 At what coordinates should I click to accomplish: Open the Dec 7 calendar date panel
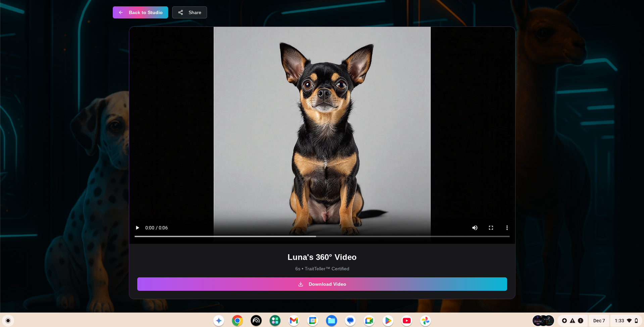[x=599, y=321]
